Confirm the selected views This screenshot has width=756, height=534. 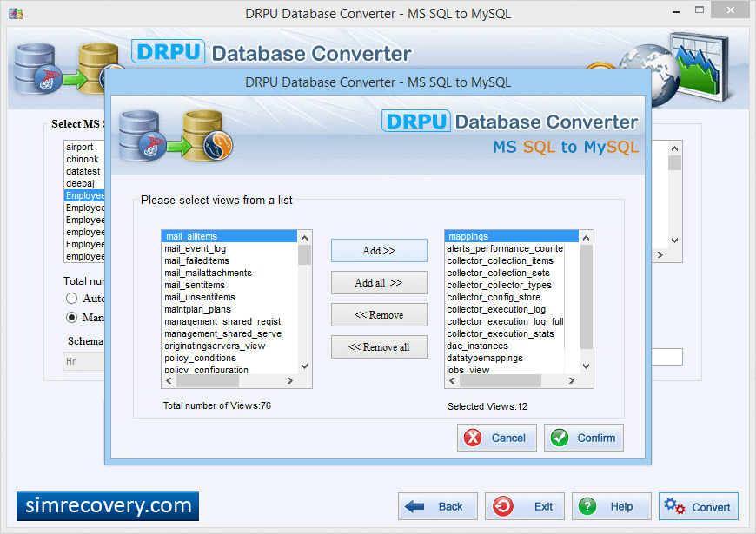coord(583,438)
